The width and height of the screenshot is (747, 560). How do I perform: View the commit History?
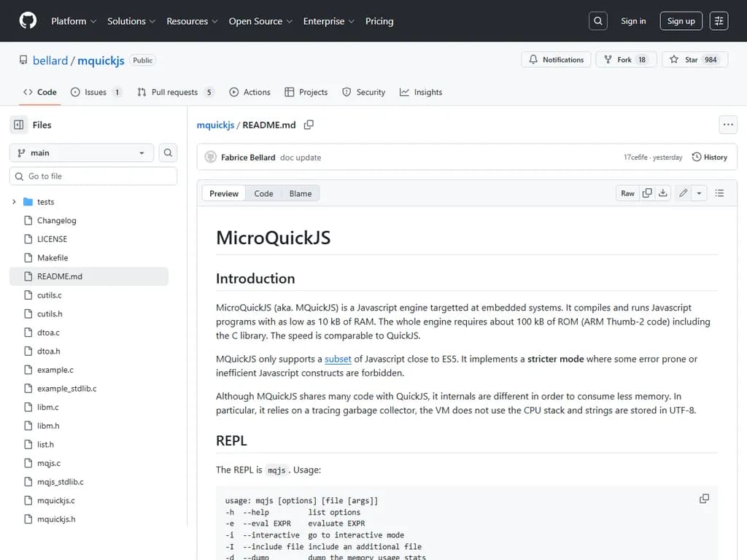[x=709, y=157]
